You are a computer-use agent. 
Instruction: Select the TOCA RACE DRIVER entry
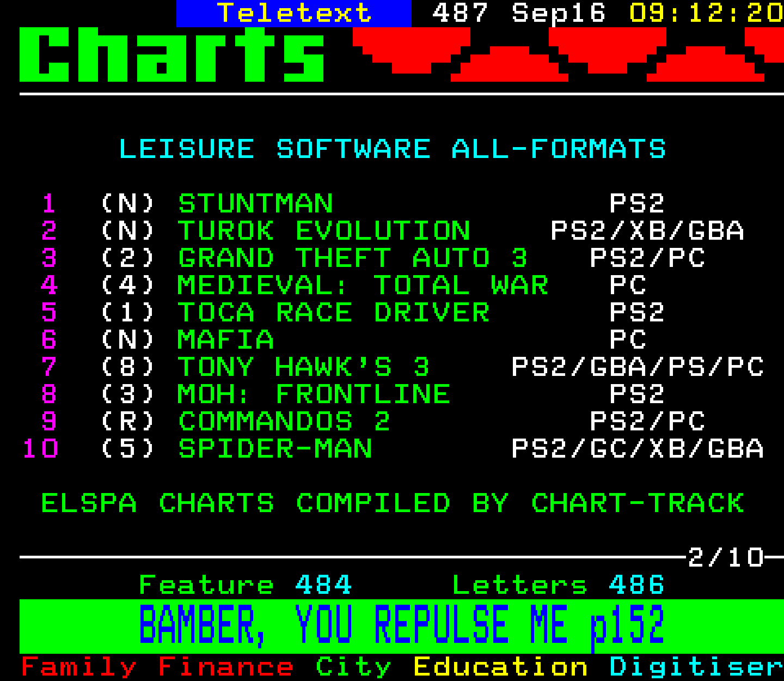[x=334, y=313]
